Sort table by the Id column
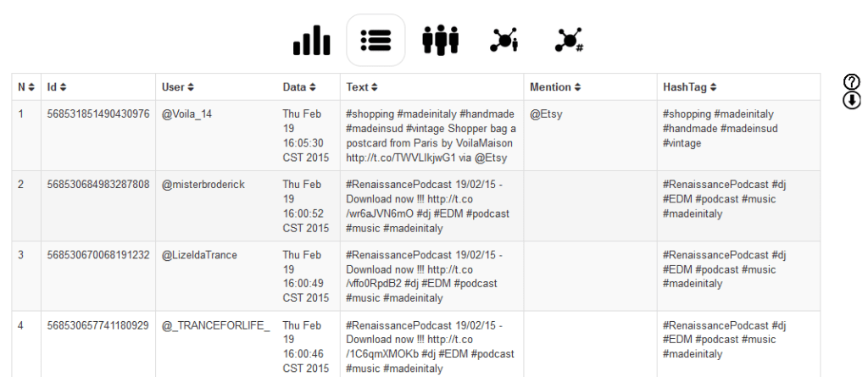The image size is (868, 377). [57, 87]
